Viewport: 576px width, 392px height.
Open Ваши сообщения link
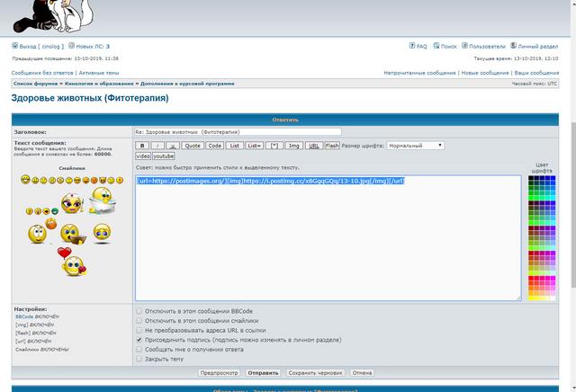[536, 73]
